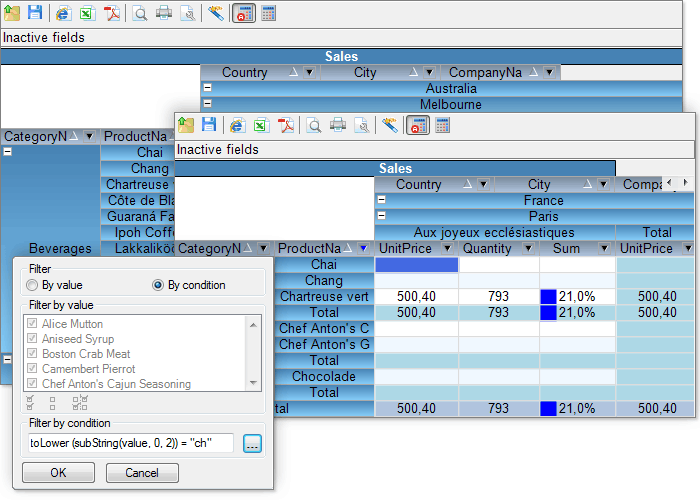Export to HTML icon in front window toolbar
This screenshot has height=500, width=700.
click(x=238, y=125)
